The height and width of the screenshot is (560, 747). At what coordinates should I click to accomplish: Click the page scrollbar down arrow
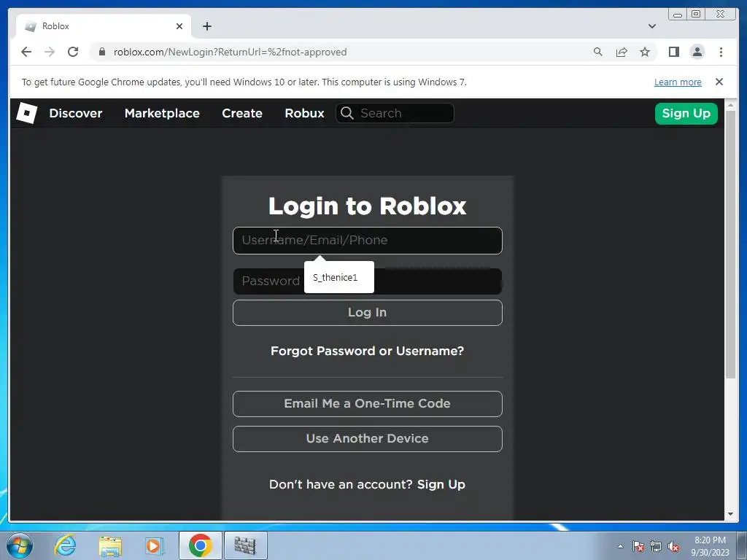point(730,514)
